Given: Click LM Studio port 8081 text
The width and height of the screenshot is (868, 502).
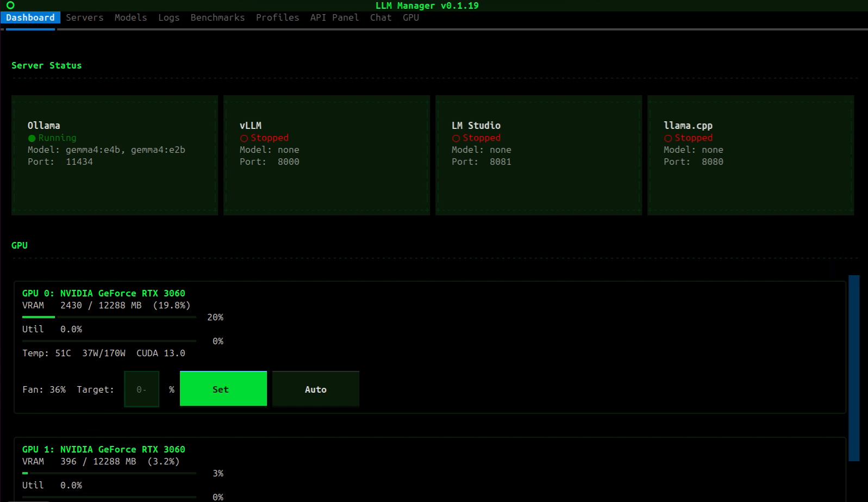Looking at the screenshot, I should 501,162.
